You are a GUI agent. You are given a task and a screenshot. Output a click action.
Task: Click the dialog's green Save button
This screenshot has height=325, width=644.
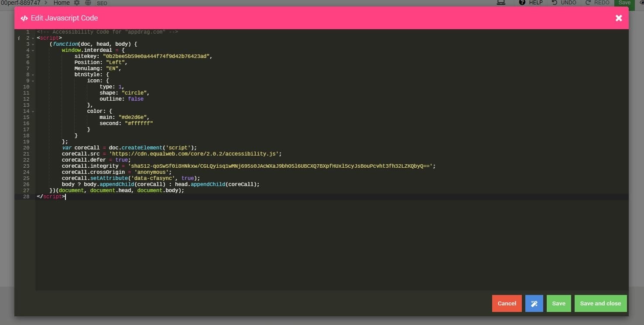(558, 304)
